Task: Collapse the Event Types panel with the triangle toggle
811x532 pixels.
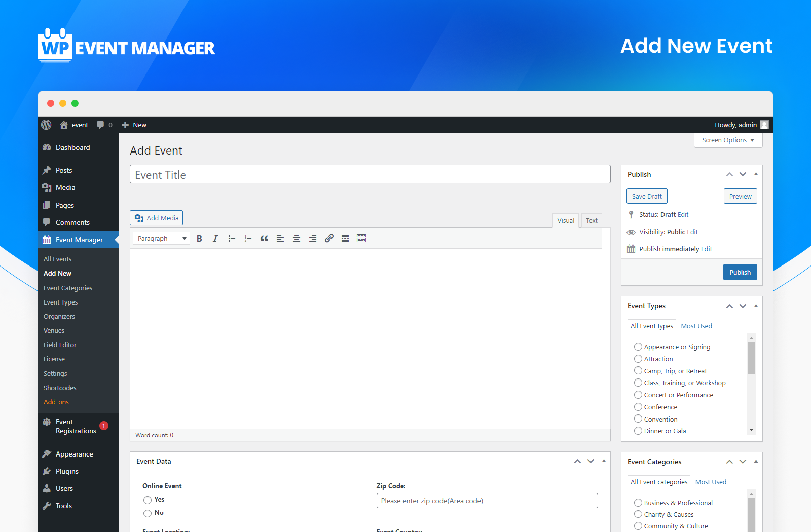Action: pos(756,306)
